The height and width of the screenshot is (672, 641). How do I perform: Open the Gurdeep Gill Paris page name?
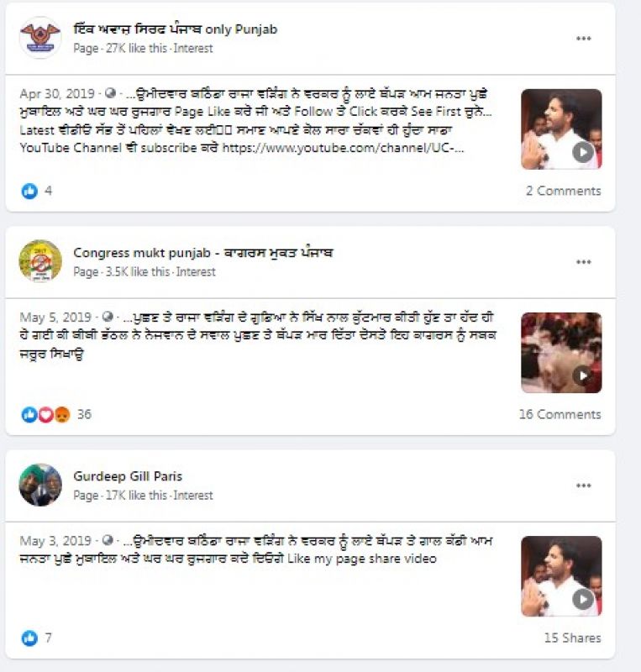128,476
